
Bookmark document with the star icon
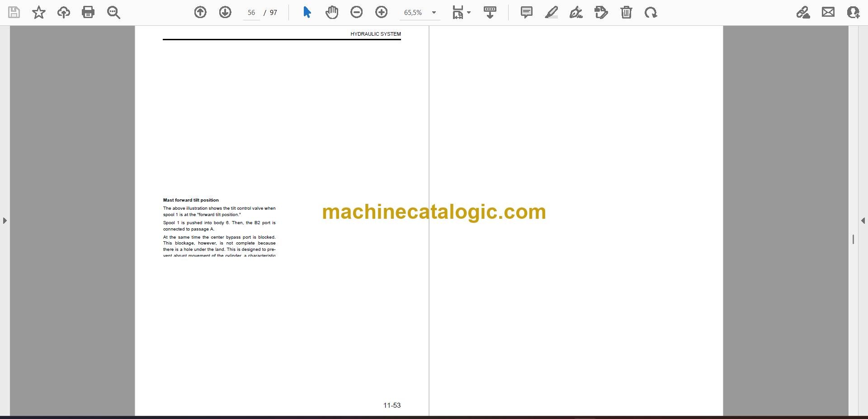39,12
